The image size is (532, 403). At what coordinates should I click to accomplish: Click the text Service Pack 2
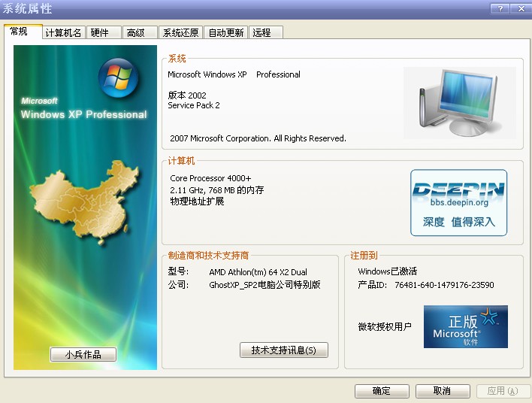pos(194,105)
